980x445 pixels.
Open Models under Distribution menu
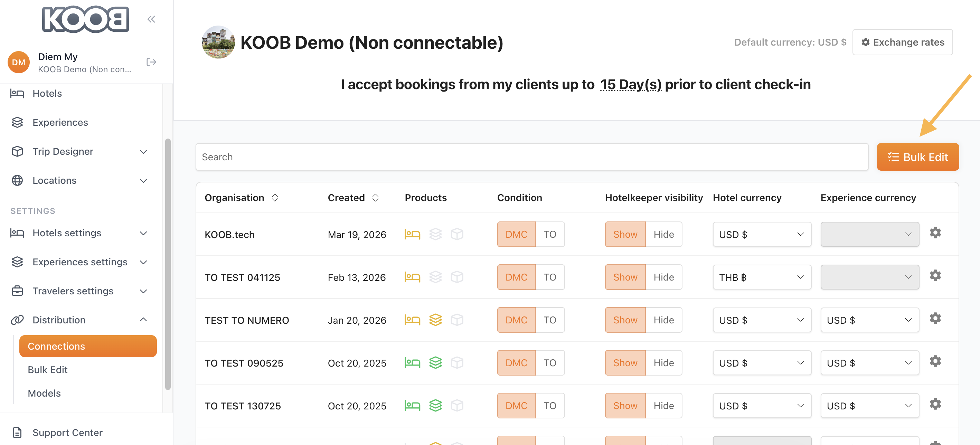point(44,393)
